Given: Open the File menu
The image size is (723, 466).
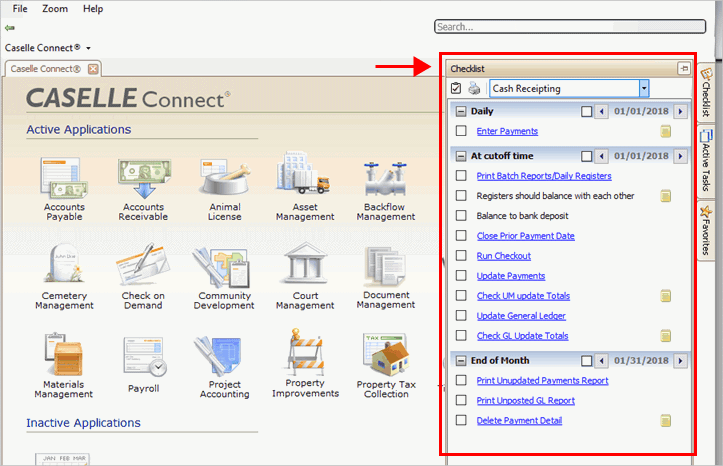Looking at the screenshot, I should point(20,9).
